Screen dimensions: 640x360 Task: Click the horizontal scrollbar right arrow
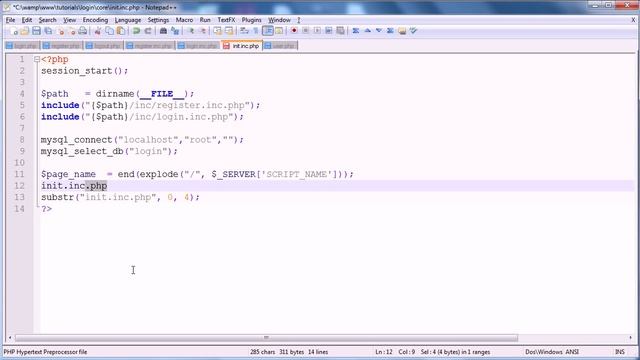coord(630,338)
